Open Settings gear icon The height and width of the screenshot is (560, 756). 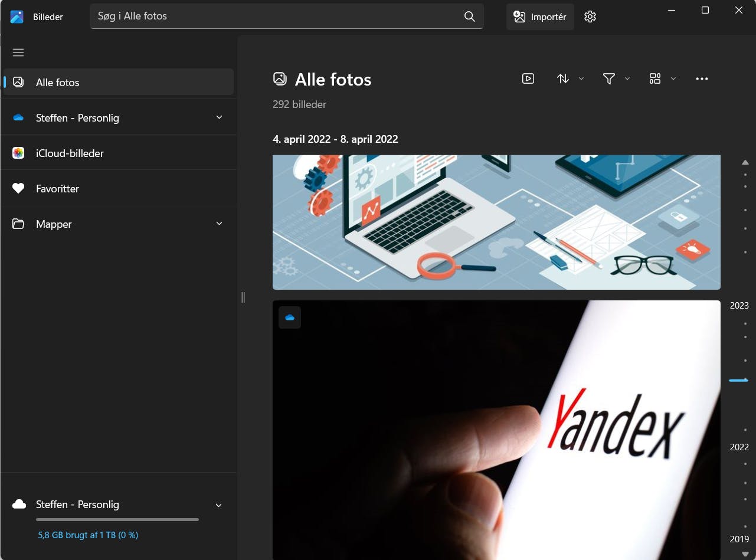coord(590,17)
